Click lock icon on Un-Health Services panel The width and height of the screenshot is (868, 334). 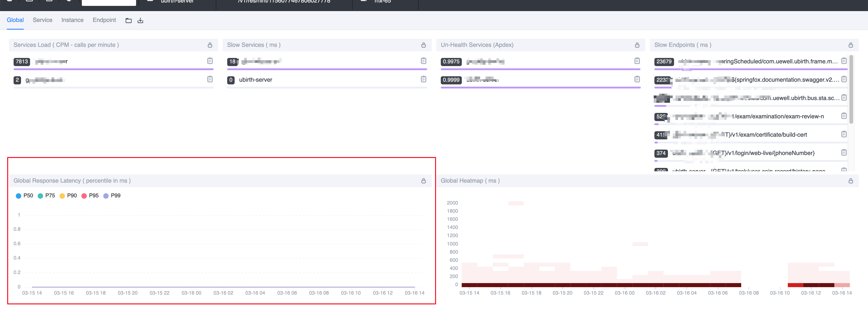(x=637, y=45)
